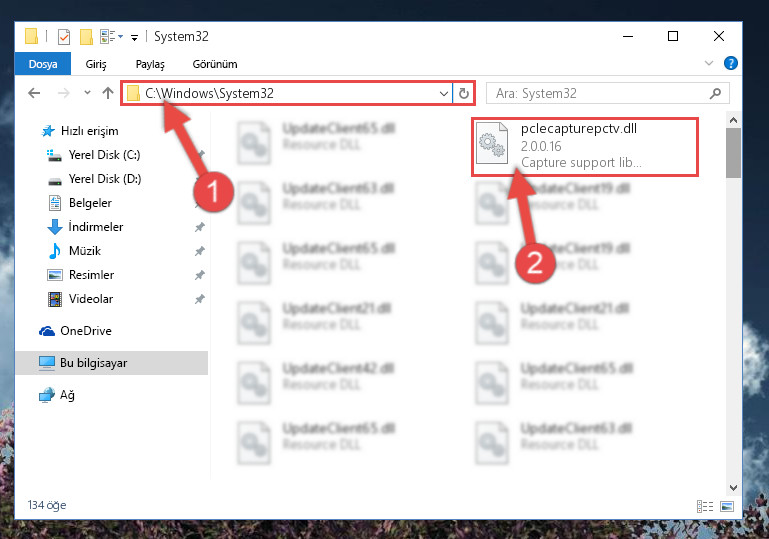Switch to the Görünüm ribbon tab
The height and width of the screenshot is (539, 769).
click(215, 64)
